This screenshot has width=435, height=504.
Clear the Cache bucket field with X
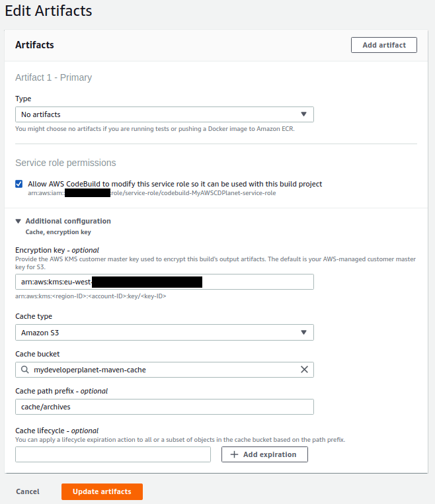pos(304,370)
